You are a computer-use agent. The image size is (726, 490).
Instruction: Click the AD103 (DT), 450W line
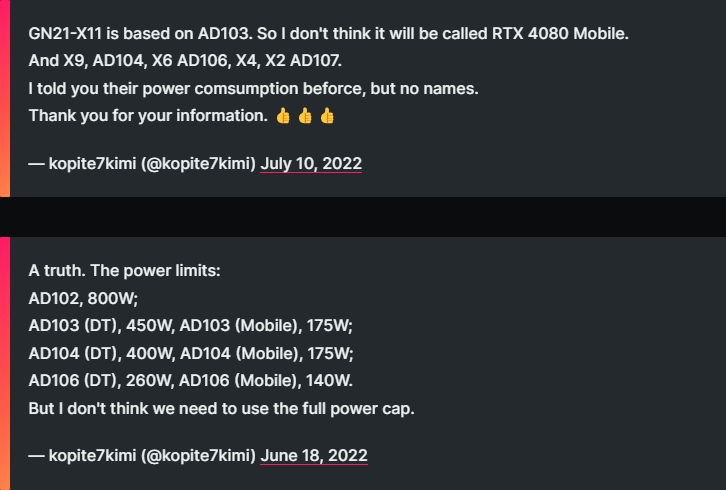coord(191,326)
